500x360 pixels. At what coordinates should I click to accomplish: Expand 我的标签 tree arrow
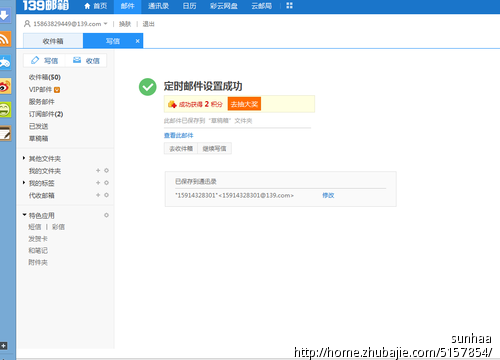pyautogui.click(x=24, y=183)
